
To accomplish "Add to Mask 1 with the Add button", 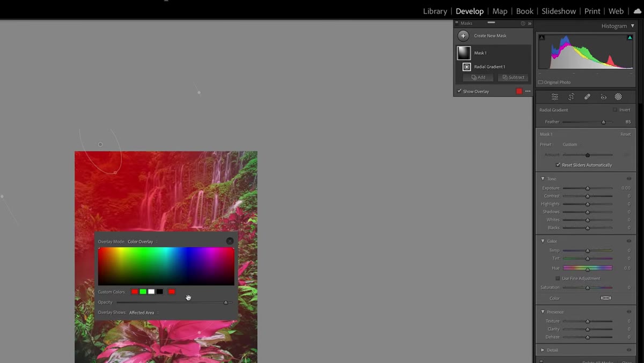I will [x=478, y=77].
